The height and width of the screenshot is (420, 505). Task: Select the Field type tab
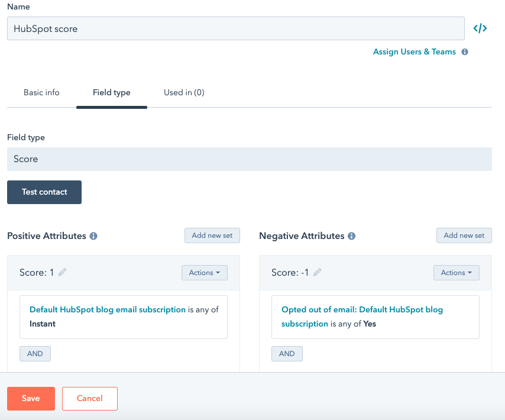112,93
